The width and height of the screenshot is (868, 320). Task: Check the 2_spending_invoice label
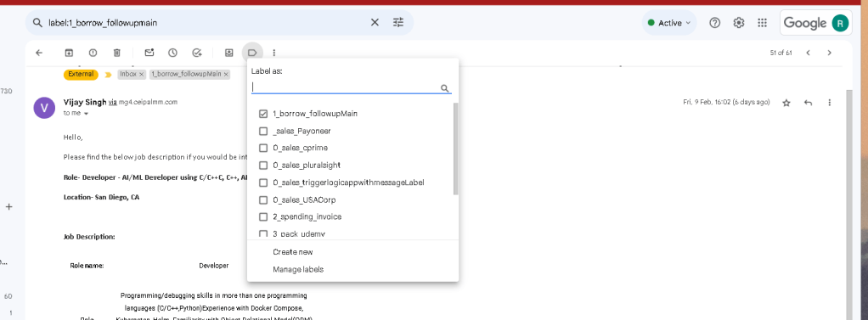click(263, 216)
